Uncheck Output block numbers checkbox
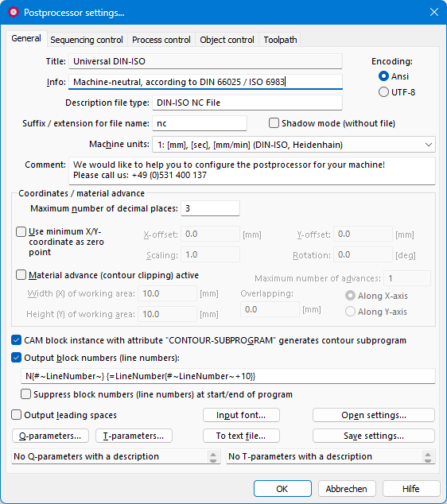 pos(17,358)
